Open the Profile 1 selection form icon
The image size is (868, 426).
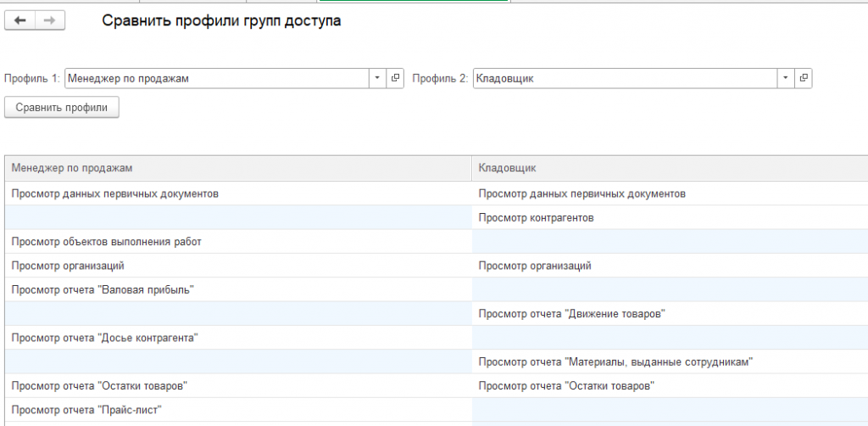tap(395, 78)
